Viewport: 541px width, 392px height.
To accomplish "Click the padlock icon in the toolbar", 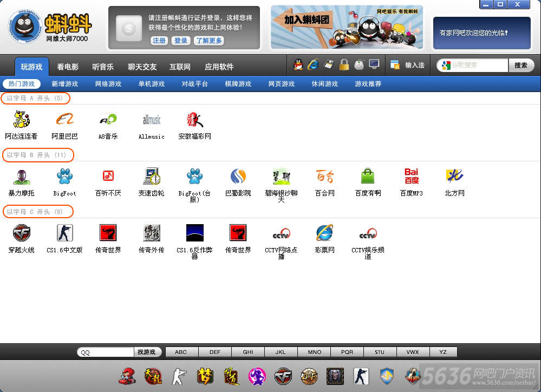I will 344,64.
